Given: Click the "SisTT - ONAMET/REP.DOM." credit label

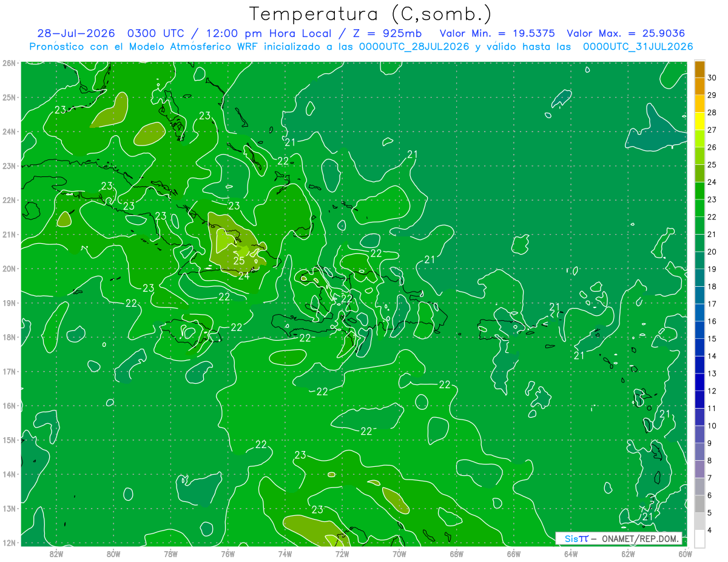Looking at the screenshot, I should point(619,539).
